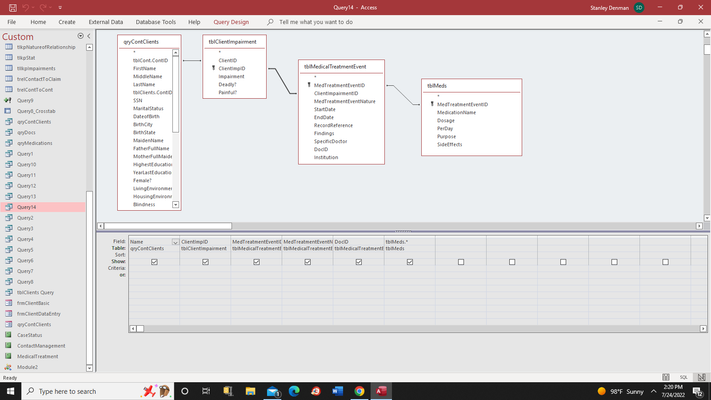Toggle Show checkbox under tblMeds.* column

coord(410,262)
